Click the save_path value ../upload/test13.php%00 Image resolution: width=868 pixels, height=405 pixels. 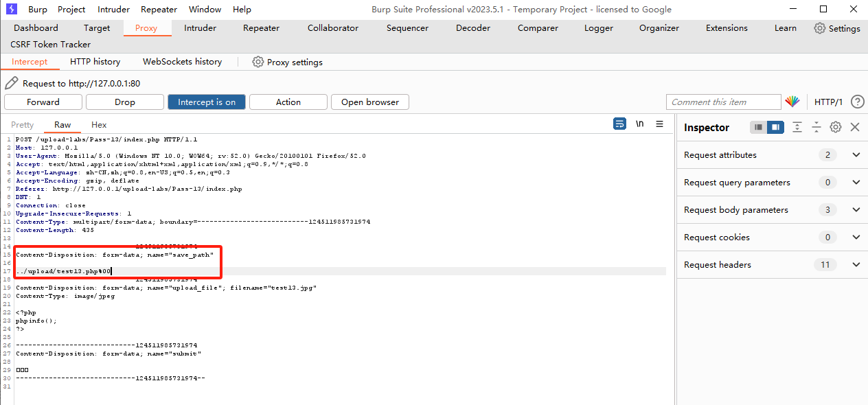(64, 271)
